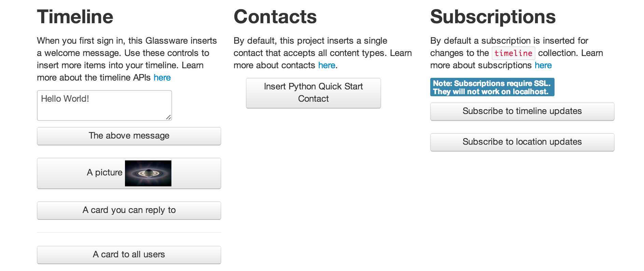The height and width of the screenshot is (271, 644).
Task: Click Insert Python Quick Start Contact
Action: [313, 93]
